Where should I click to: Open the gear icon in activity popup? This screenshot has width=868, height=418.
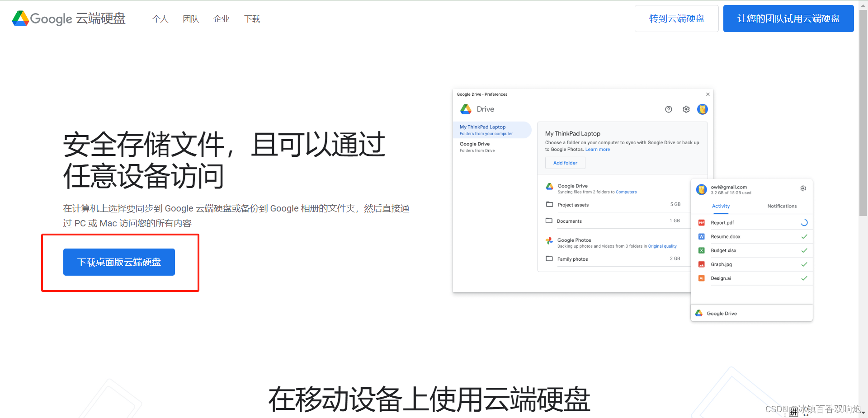[803, 188]
